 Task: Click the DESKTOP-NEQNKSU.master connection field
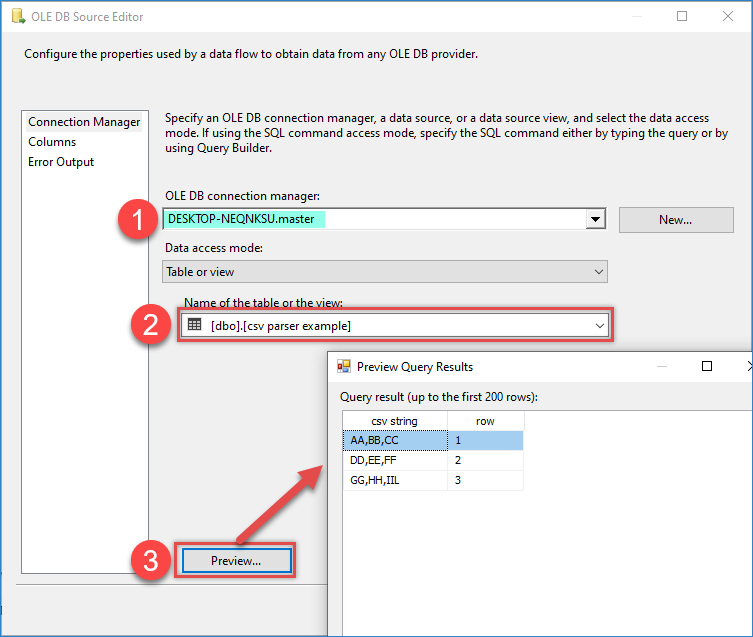pos(370,218)
